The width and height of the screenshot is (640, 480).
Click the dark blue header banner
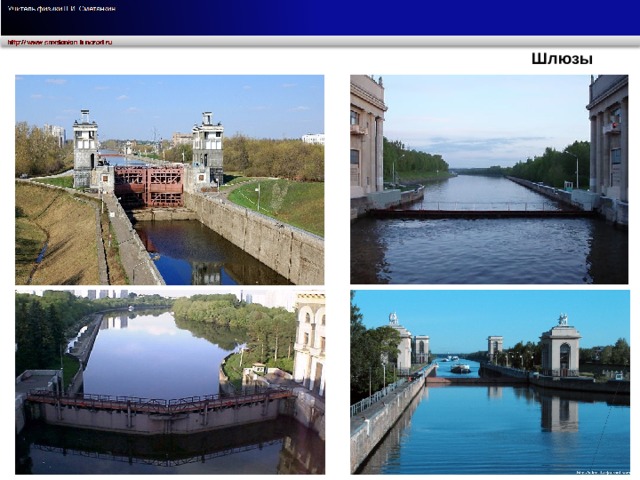point(320,18)
